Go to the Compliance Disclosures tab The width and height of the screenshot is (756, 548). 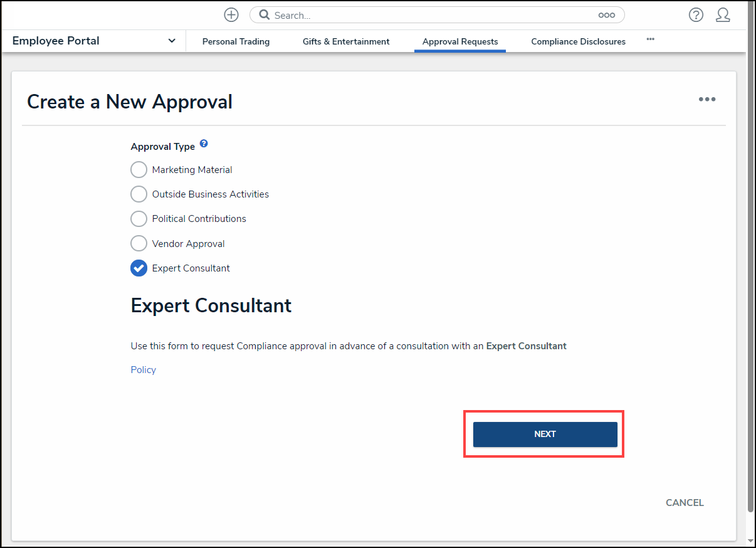(578, 42)
